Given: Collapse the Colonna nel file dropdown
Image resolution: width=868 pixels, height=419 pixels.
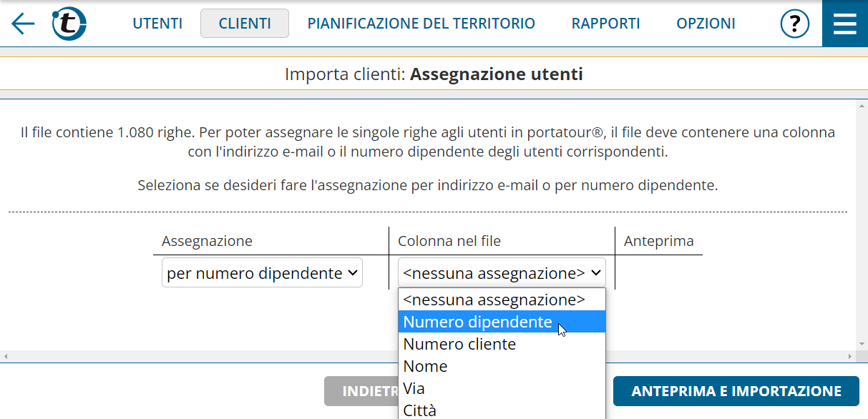Looking at the screenshot, I should (x=502, y=273).
